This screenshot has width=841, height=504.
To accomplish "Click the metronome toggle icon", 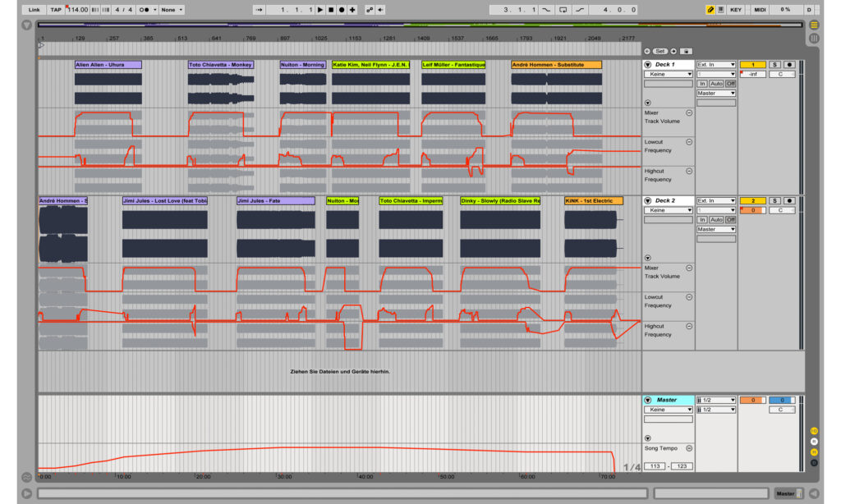I will tap(144, 10).
